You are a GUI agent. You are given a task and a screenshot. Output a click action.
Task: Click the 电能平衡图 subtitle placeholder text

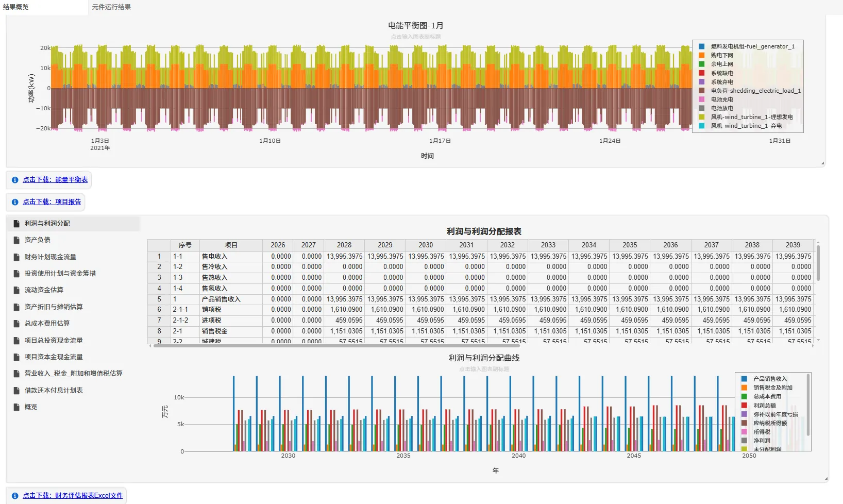[x=416, y=37]
